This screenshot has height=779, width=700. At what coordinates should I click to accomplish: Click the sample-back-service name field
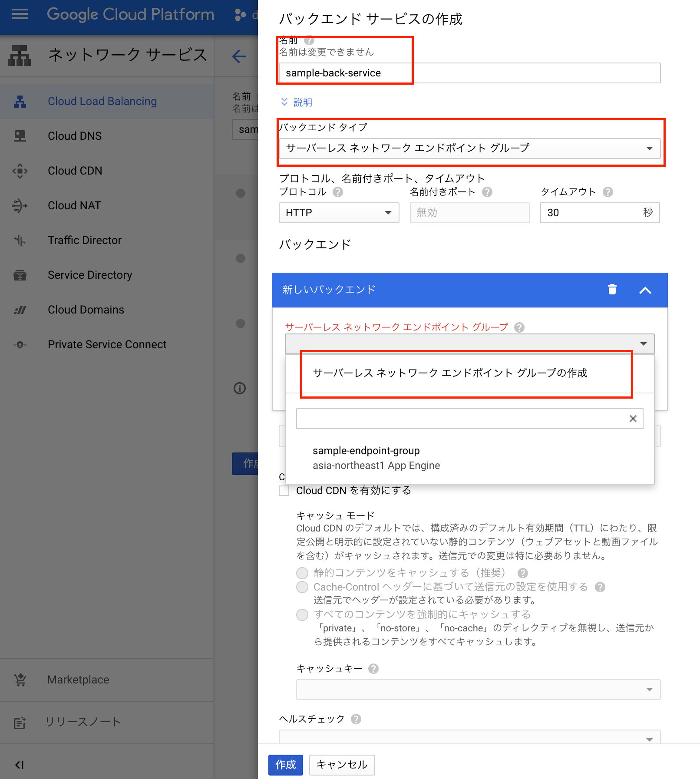(469, 73)
